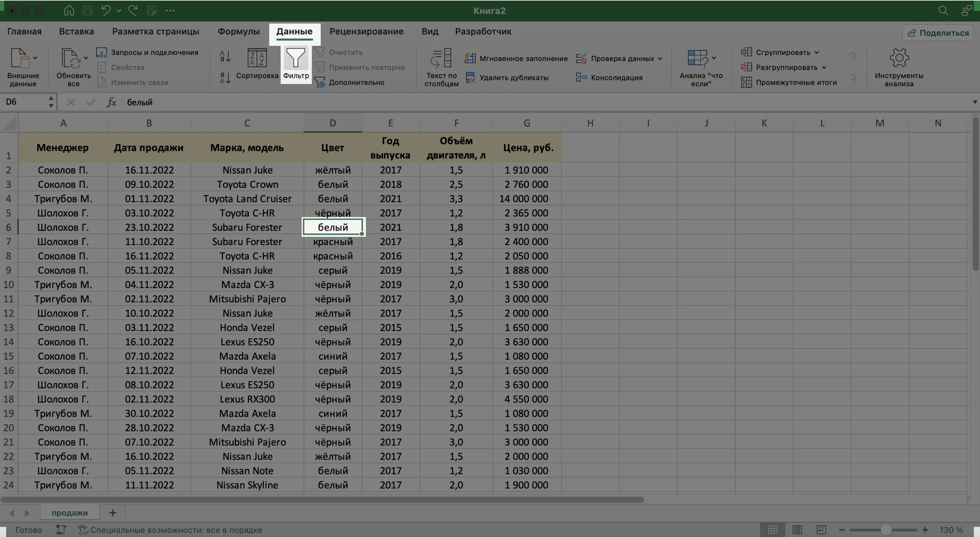
Task: Click the Consolidate icon
Action: tap(581, 78)
